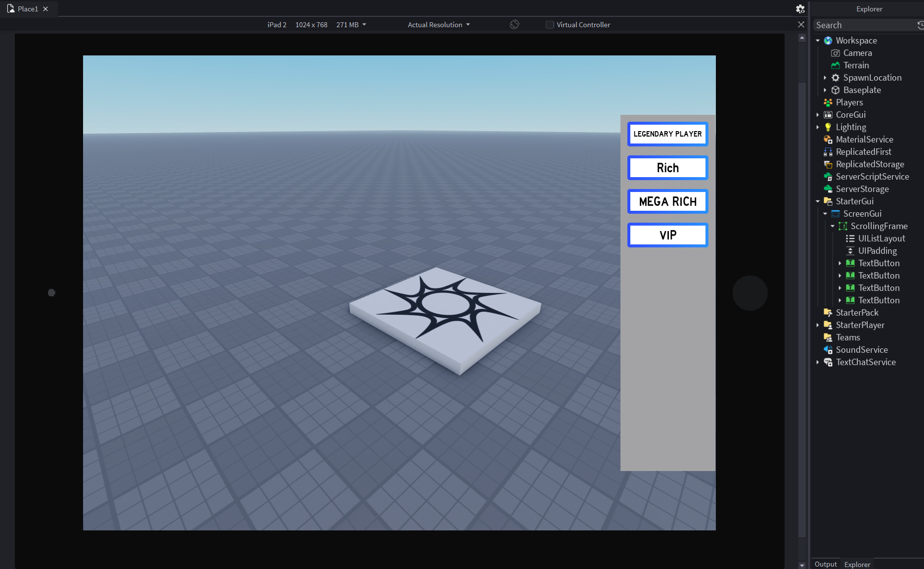The image size is (924, 569).
Task: Click the Rich button in viewport
Action: click(x=668, y=168)
